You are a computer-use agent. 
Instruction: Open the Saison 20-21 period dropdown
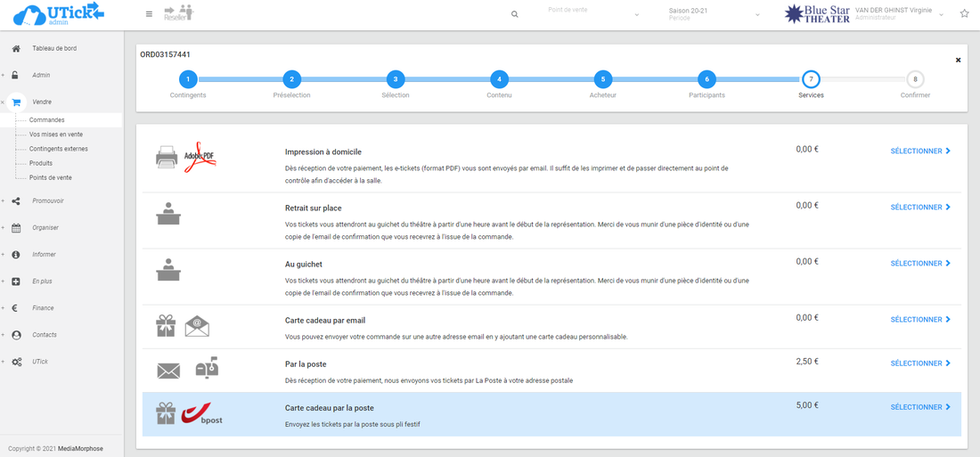pyautogui.click(x=714, y=14)
